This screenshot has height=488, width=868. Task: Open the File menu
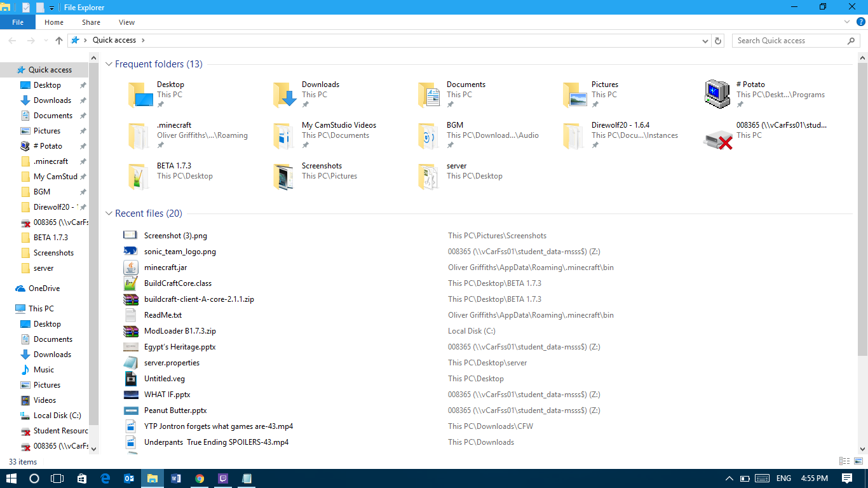18,22
